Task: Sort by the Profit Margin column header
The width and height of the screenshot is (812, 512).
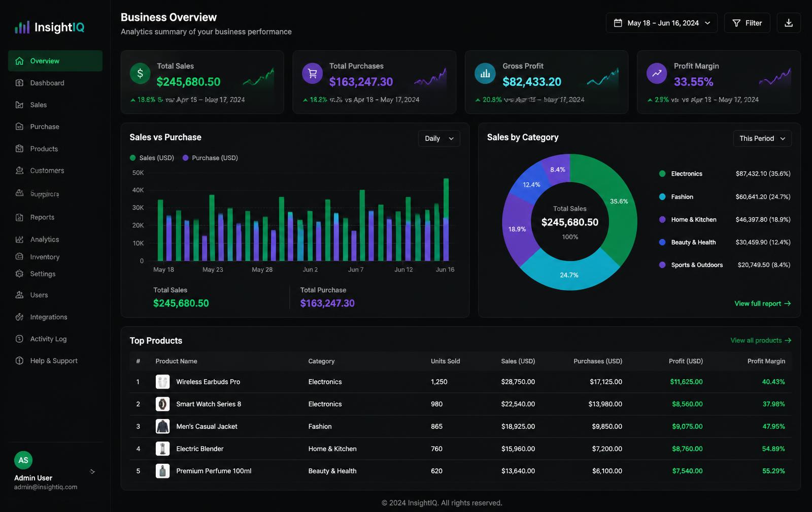Action: click(x=766, y=361)
